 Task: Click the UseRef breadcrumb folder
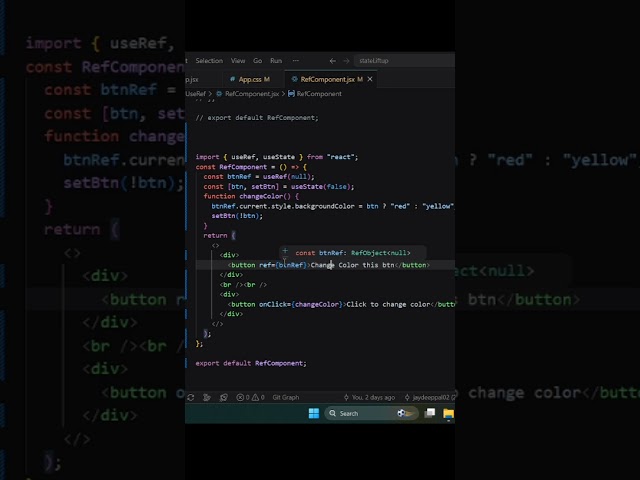196,94
